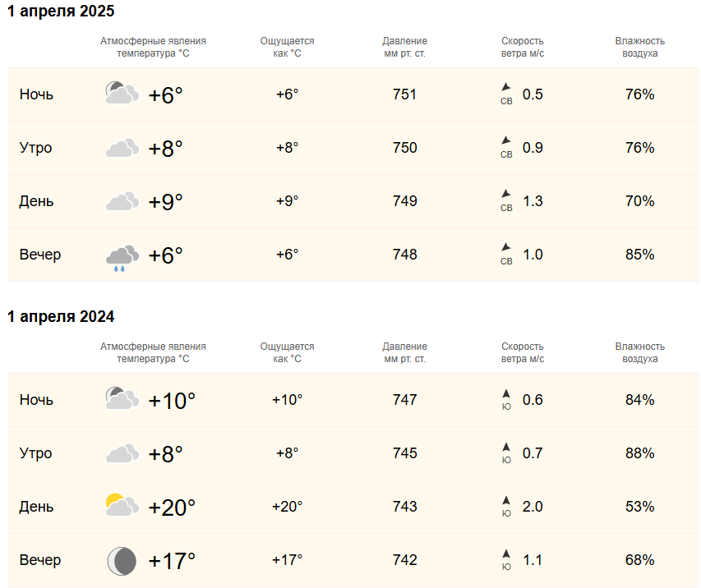Click the wind arrow icon beside 1.3 speed
The image size is (701, 588).
[506, 194]
